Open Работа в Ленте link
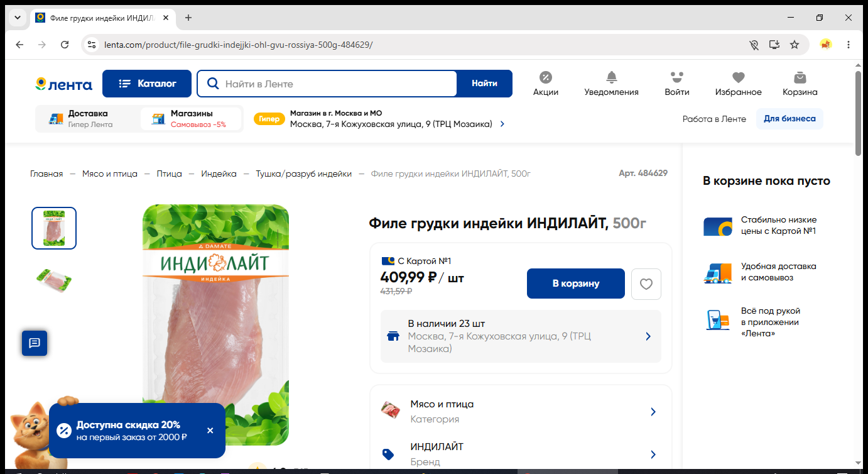Image resolution: width=868 pixels, height=474 pixels. click(714, 119)
